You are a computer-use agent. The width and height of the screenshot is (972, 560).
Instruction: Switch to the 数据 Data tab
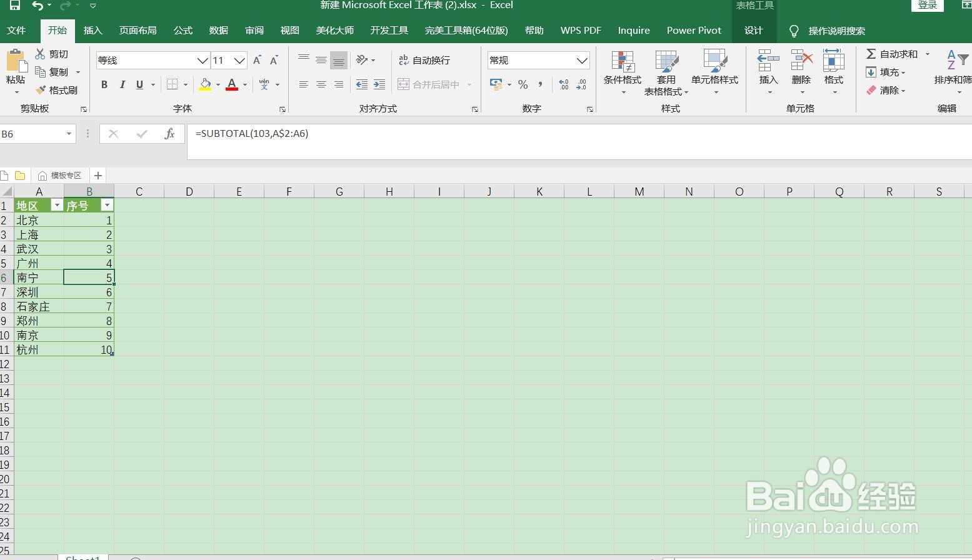click(219, 31)
